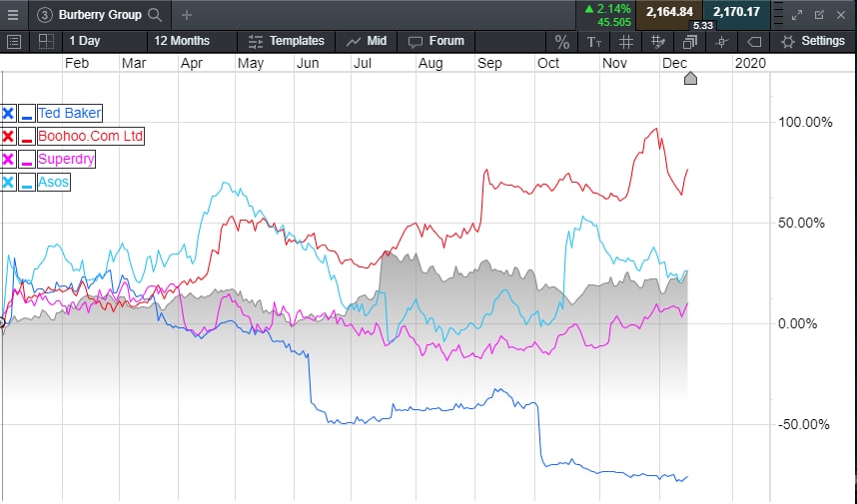This screenshot has width=857, height=504.
Task: Open the Mid price type dropdown
Action: 366,41
